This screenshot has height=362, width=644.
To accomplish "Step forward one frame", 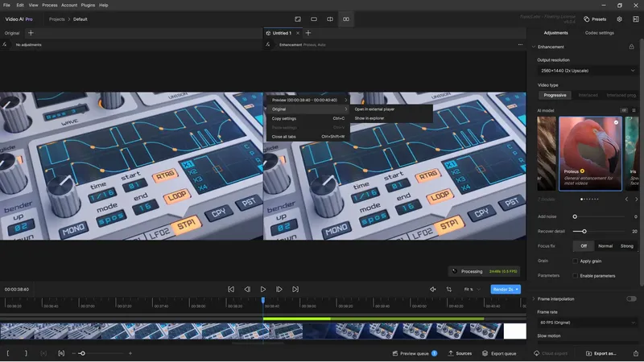I will pyautogui.click(x=279, y=290).
